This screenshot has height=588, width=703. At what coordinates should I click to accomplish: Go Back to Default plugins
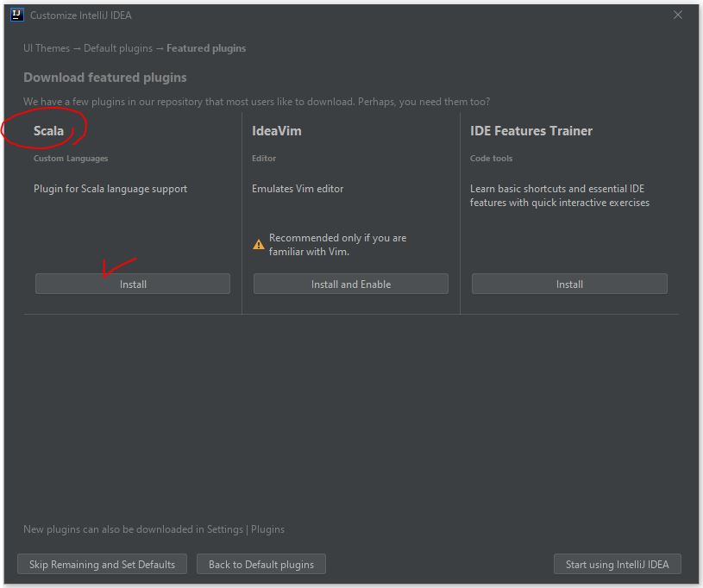point(261,564)
